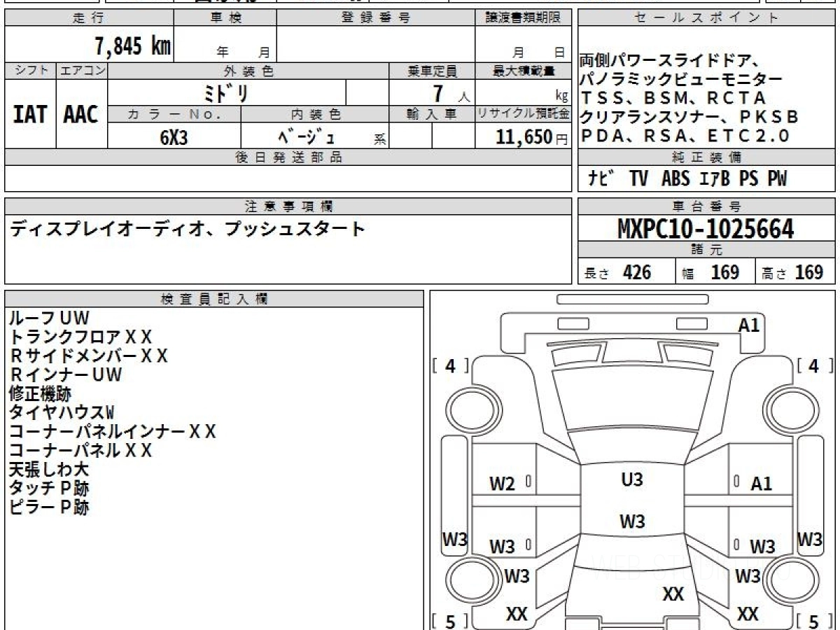
Task: Click the 純正装備 header
Action: click(x=706, y=157)
